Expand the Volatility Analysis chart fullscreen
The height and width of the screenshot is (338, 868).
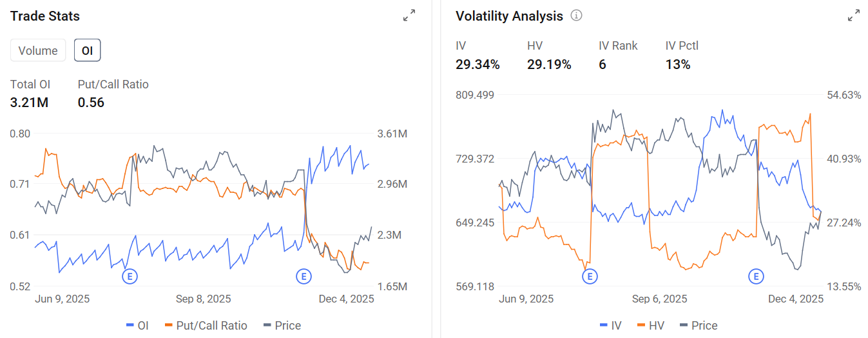tap(854, 15)
